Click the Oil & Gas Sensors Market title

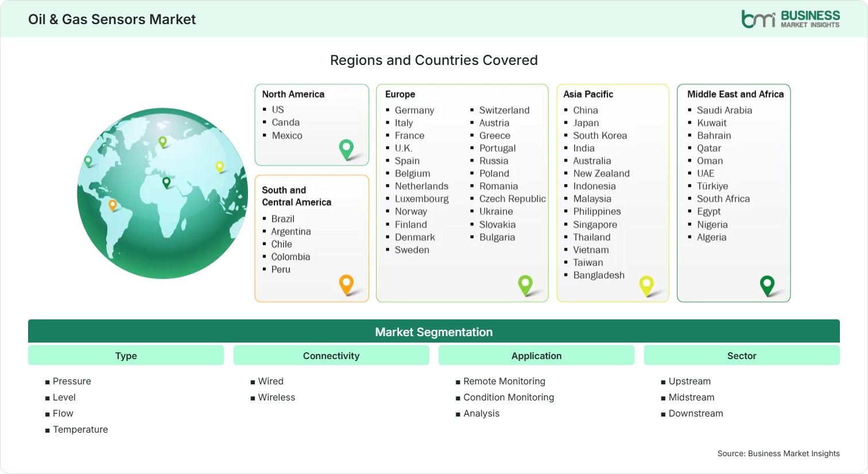tap(112, 20)
